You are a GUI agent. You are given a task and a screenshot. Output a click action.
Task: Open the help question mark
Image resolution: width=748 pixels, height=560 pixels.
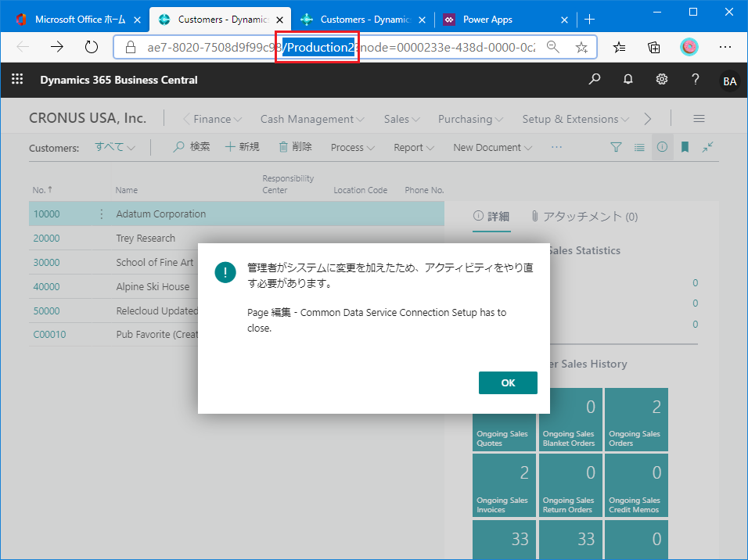coord(696,79)
